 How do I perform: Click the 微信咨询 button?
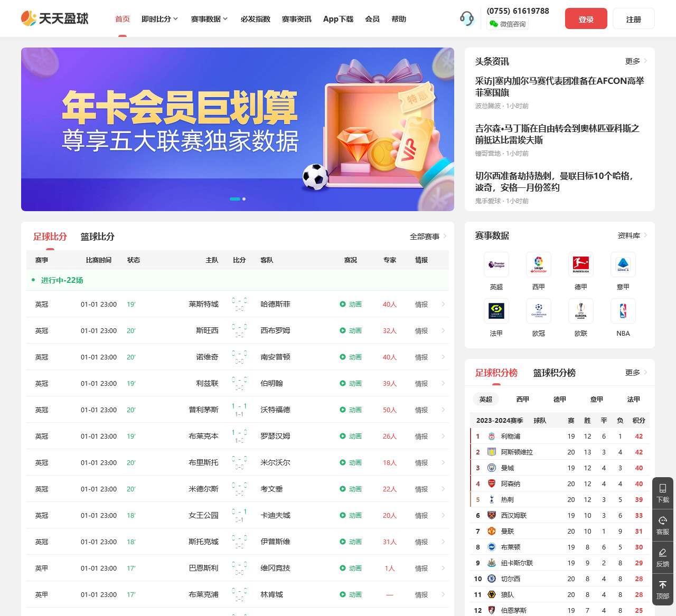pos(508,24)
